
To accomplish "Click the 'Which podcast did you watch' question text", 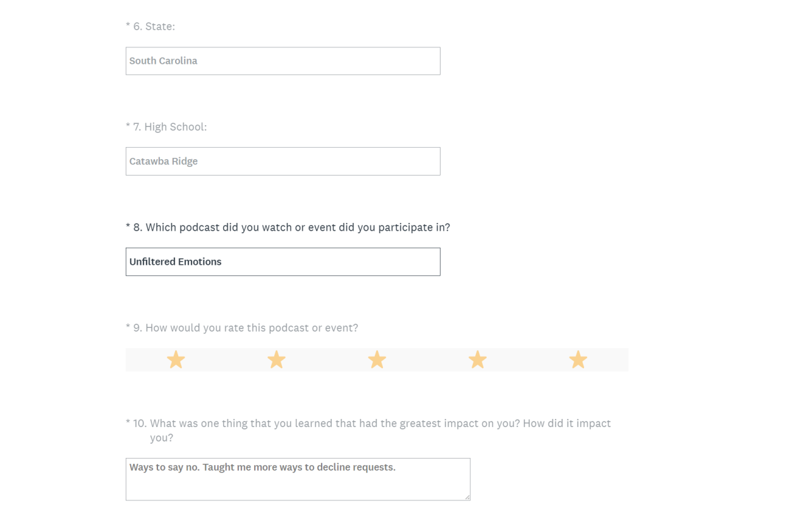I will tap(297, 227).
